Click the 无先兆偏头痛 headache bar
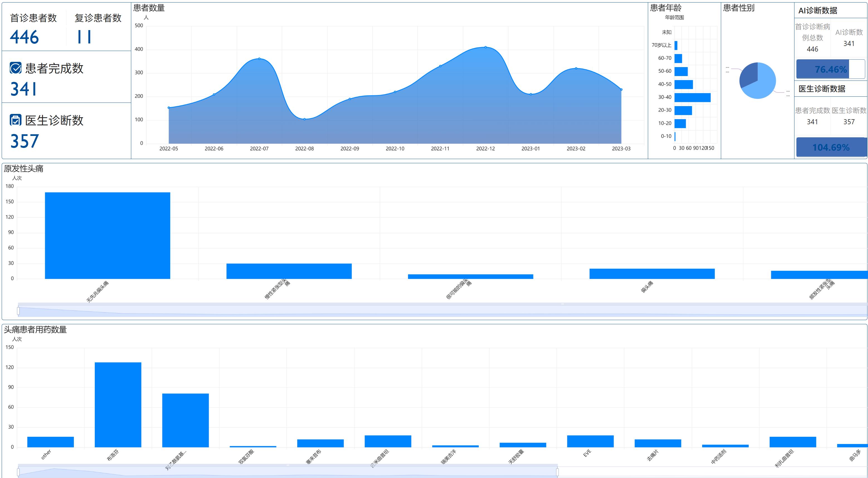The image size is (868, 478). coord(108,235)
